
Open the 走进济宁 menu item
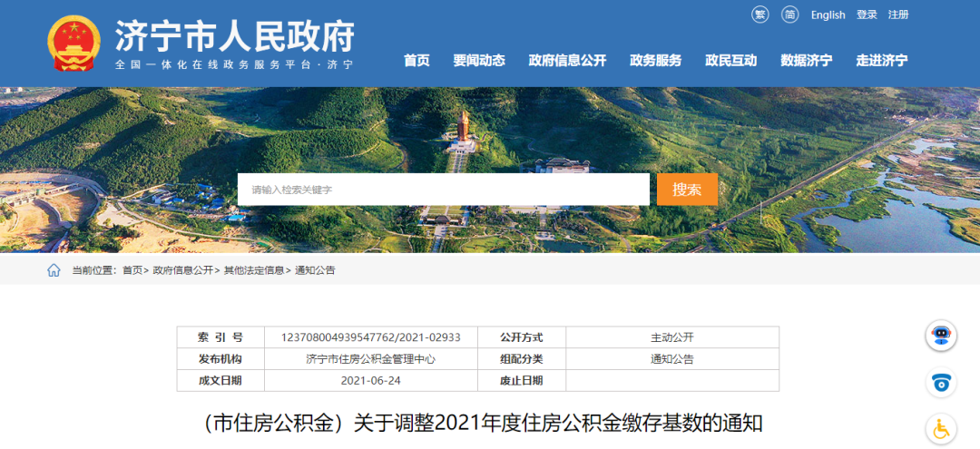pos(881,61)
